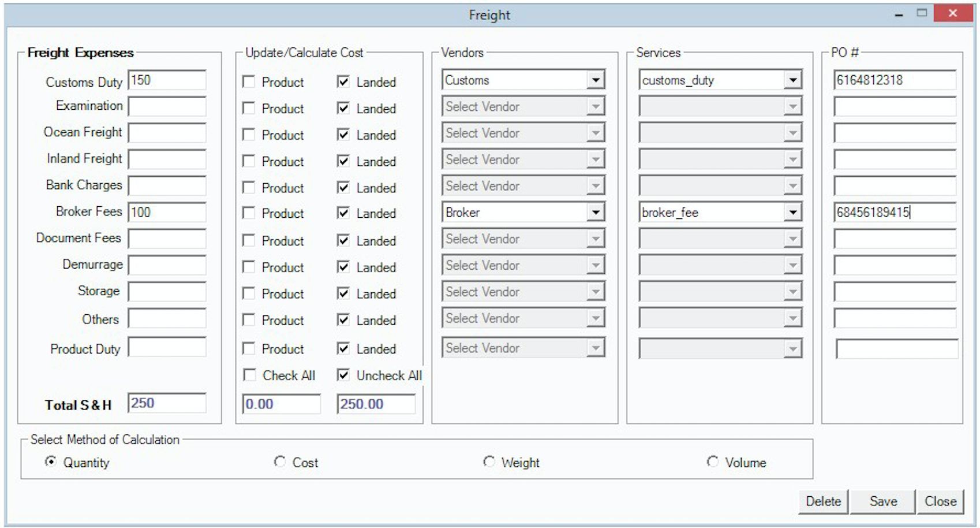Enable the Check All checkbox

pos(249,375)
